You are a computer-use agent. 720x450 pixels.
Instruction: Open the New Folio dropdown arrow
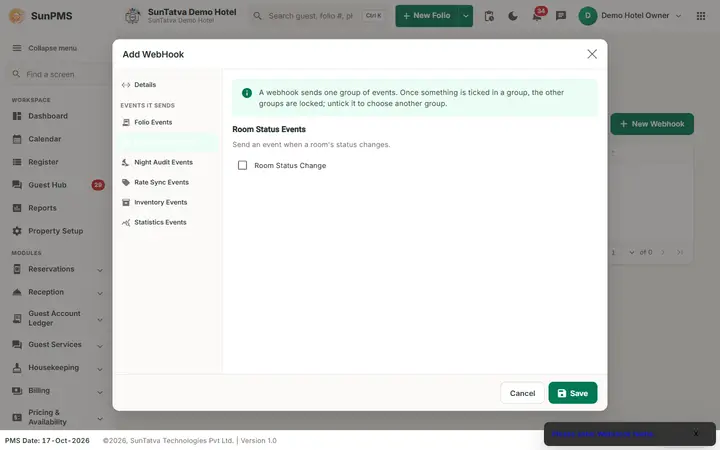[466, 16]
